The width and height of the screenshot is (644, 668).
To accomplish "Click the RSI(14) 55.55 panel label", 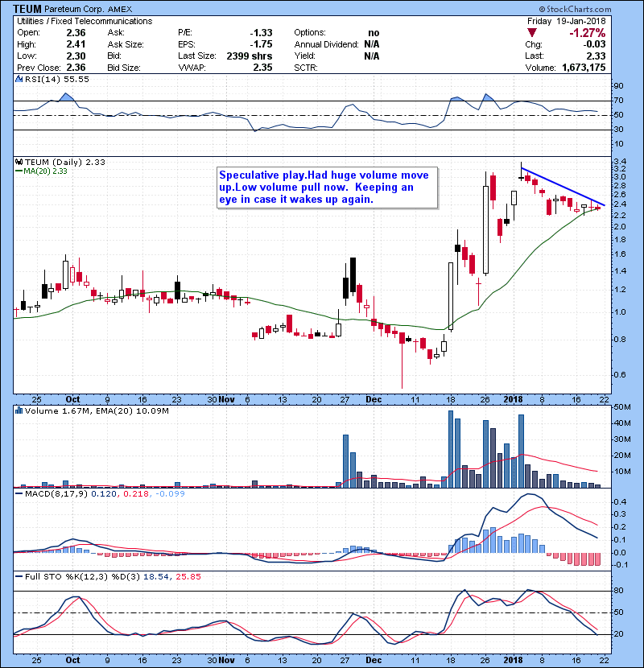I will click(x=56, y=79).
